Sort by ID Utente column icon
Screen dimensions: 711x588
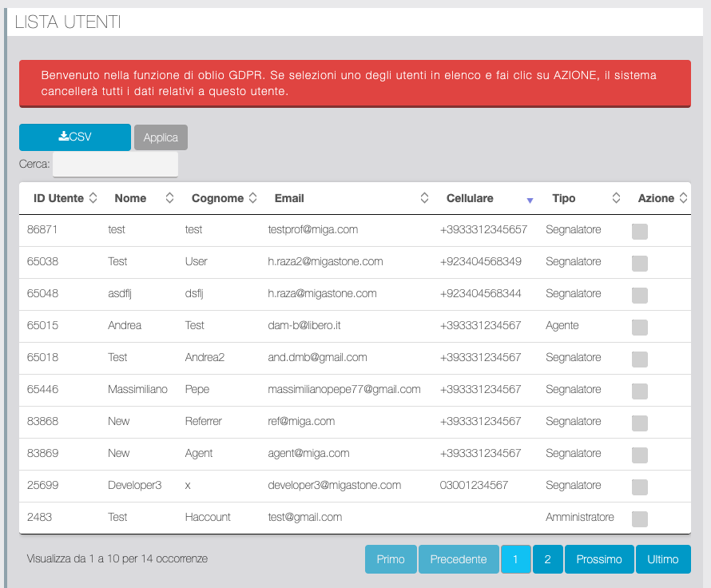[93, 198]
